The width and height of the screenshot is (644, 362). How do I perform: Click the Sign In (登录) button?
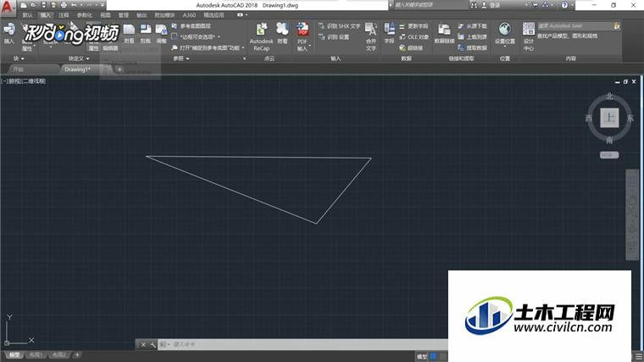[x=491, y=5]
